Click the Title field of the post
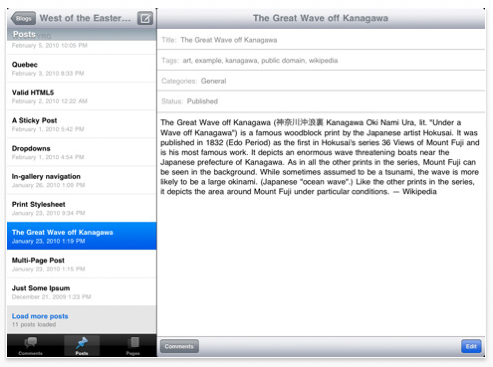Image resolution: width=493 pixels, height=367 pixels. click(321, 40)
